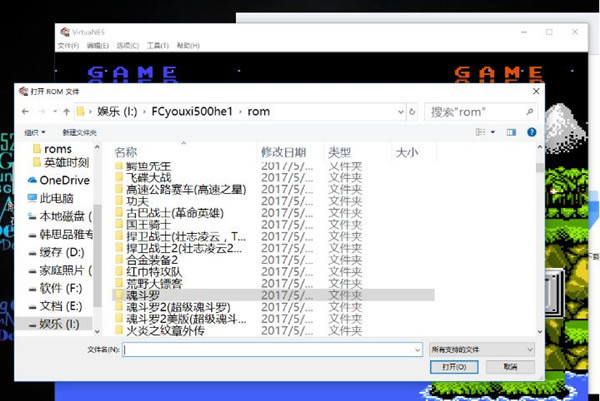600x401 pixels.
Task: Go up one folder level
Action: 67,112
